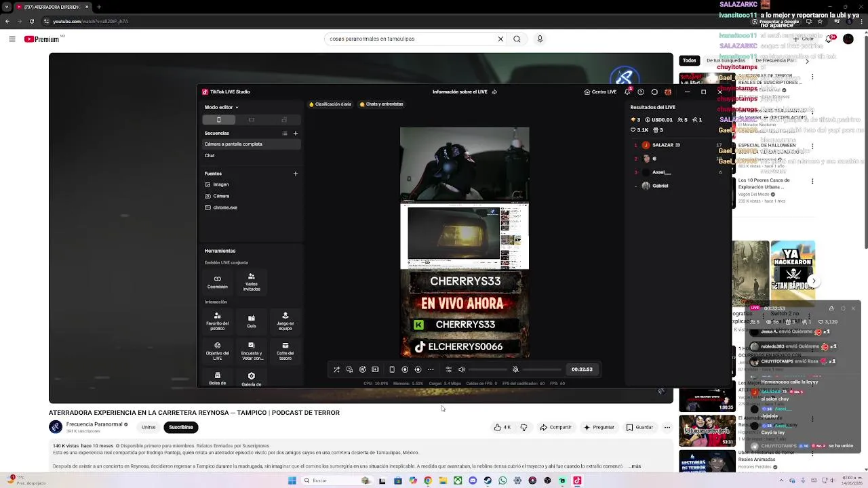Adjust the microphone volume slider
Viewport: 868px width, 488px height.
(x=542, y=369)
